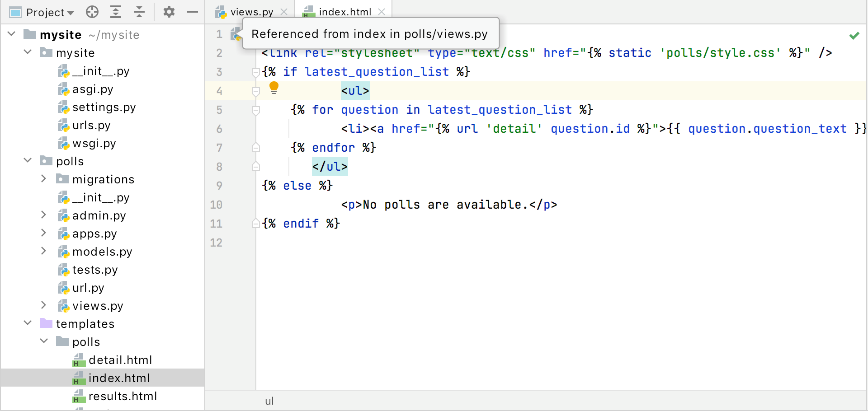Click the Collapse All icon in Project toolbar

tap(139, 12)
